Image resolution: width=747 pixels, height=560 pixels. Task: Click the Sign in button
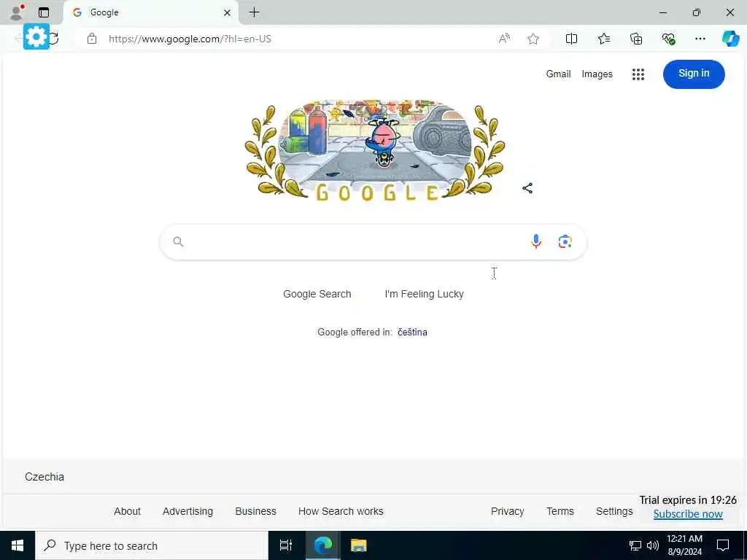694,74
